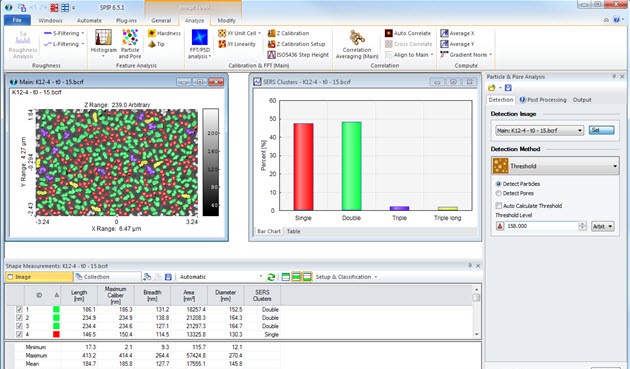Switch to the Modify ribbon tab
The height and width of the screenshot is (369, 630).
(226, 20)
